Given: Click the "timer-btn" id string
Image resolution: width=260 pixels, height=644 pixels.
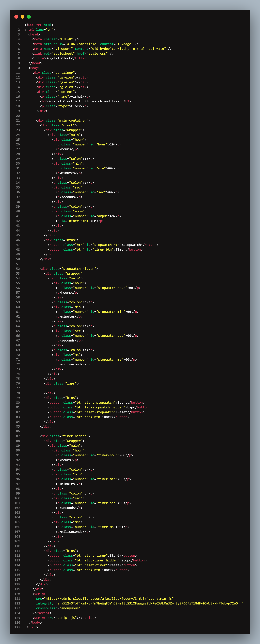Looking at the screenshot, I should [x=103, y=250].
